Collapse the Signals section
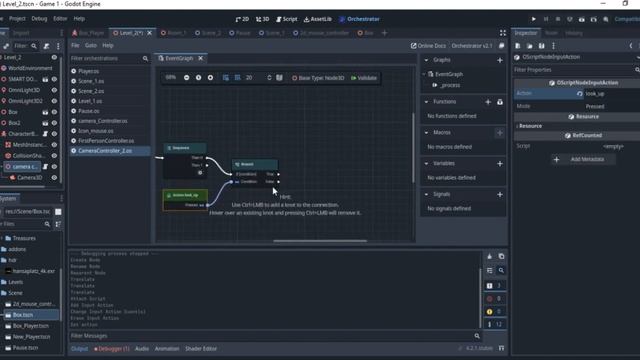The height and width of the screenshot is (360, 640). tap(426, 194)
